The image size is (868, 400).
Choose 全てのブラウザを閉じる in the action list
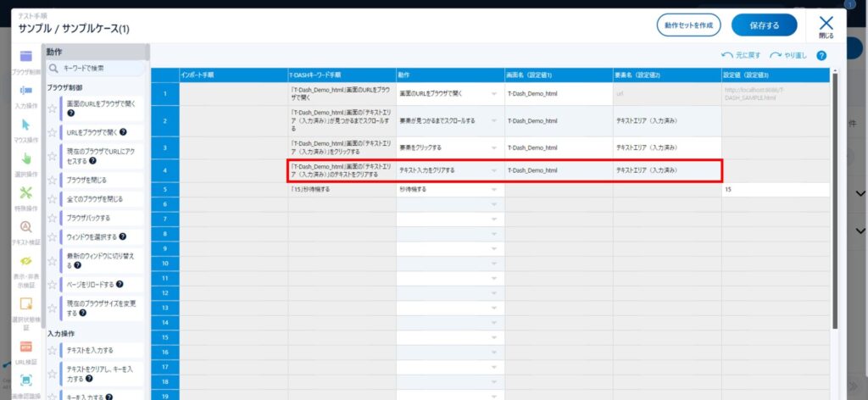click(x=94, y=199)
